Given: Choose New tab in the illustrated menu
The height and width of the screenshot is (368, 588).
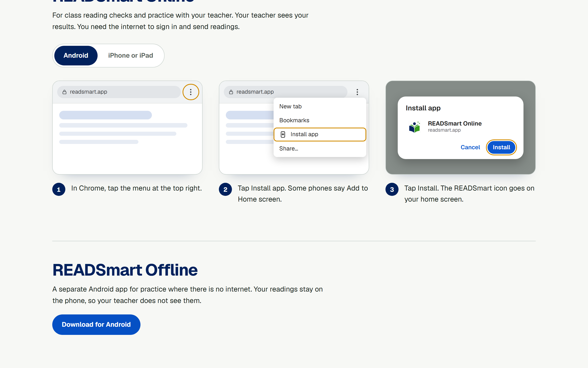Looking at the screenshot, I should pos(320,106).
